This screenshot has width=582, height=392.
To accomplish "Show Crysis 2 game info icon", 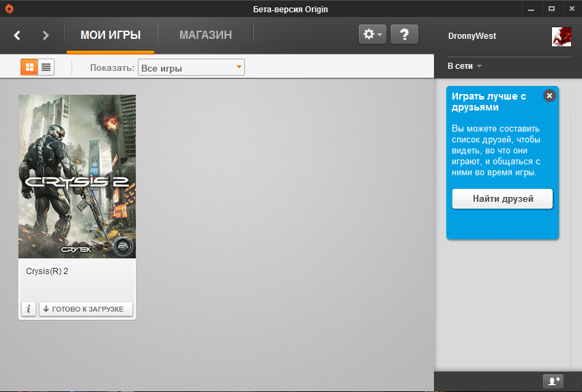I will click(29, 309).
